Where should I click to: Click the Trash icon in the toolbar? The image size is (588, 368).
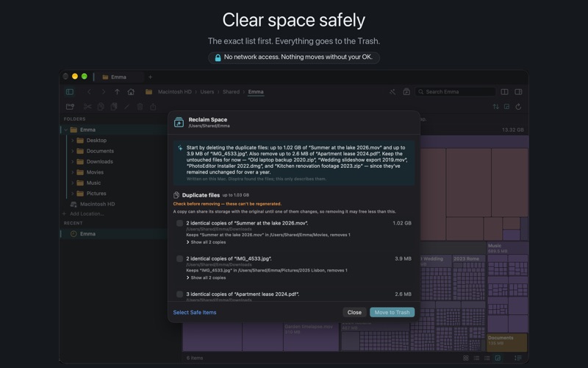[140, 107]
